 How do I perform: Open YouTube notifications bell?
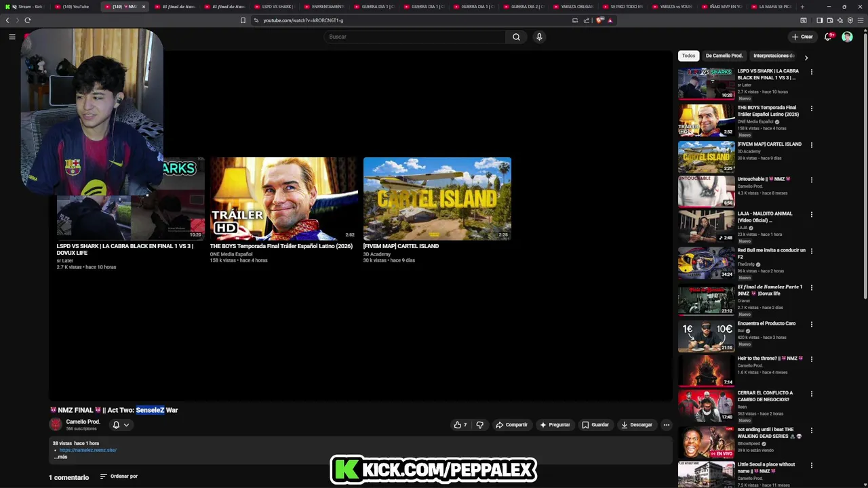click(828, 37)
